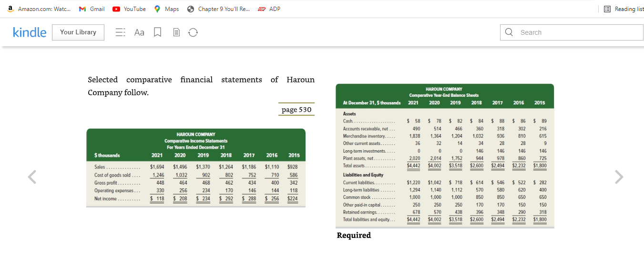
Task: Click the 'Required' heading text
Action: click(x=354, y=235)
